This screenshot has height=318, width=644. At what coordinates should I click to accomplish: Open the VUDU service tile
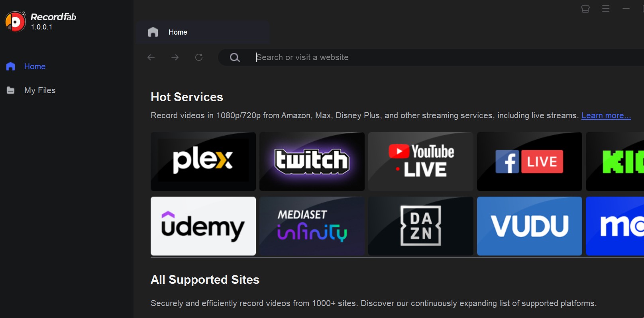pyautogui.click(x=530, y=226)
